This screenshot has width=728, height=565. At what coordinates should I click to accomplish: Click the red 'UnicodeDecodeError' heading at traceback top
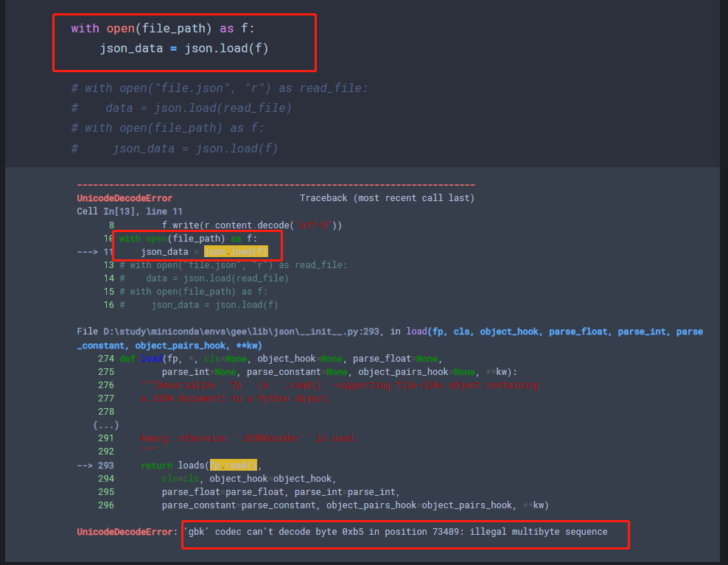(x=125, y=198)
